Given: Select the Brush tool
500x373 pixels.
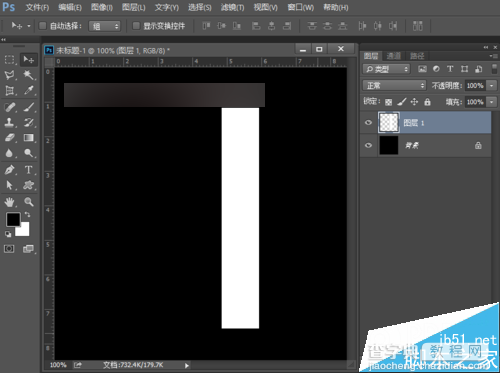Looking at the screenshot, I should point(29,107).
